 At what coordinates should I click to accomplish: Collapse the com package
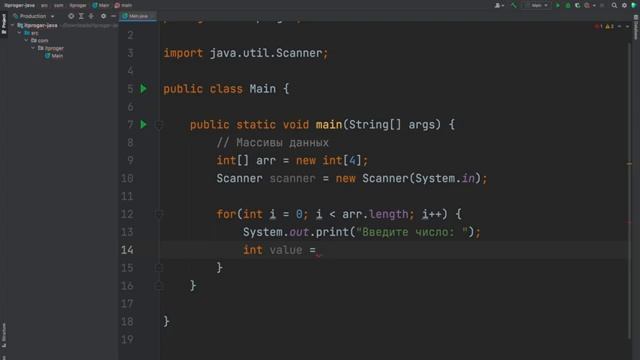26,40
